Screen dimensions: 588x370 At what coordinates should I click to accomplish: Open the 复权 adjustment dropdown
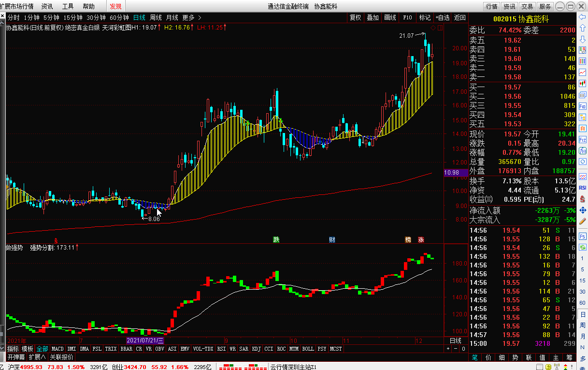(355, 17)
